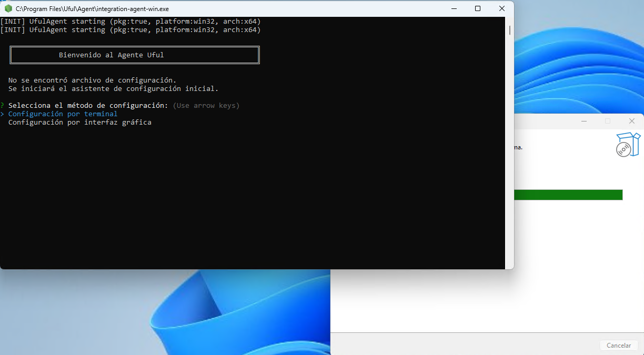Minimize the installer window behind the console

[x=584, y=121]
